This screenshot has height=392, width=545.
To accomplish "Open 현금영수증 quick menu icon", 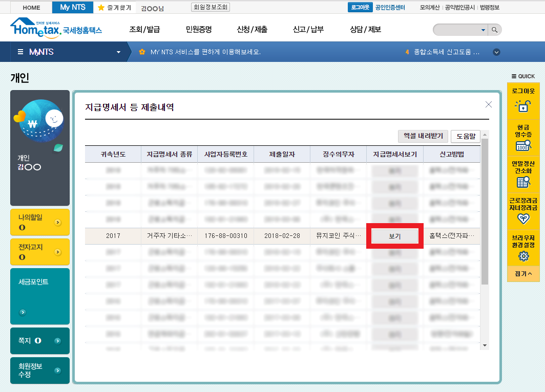I will click(x=523, y=146).
